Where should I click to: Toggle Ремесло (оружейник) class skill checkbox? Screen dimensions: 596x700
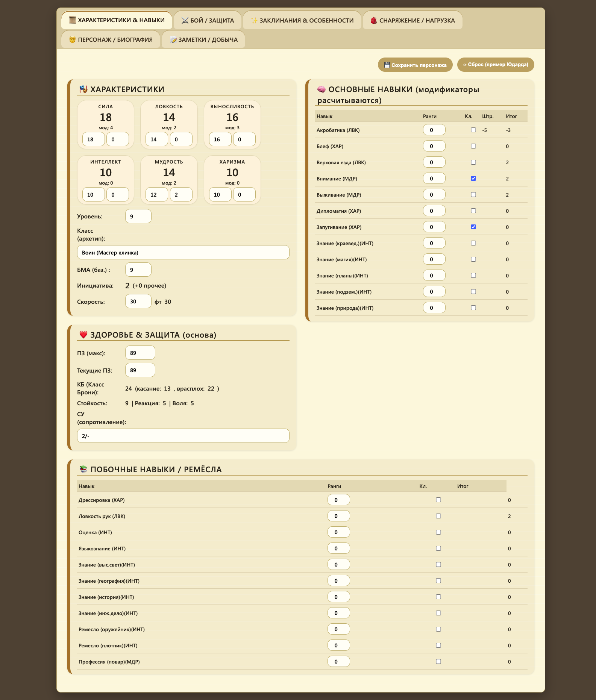point(438,629)
